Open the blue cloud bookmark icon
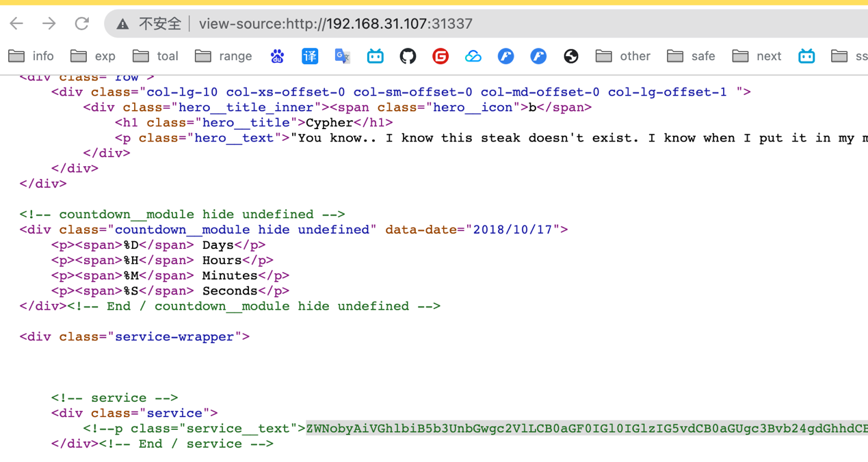This screenshot has height=462, width=868. (x=473, y=56)
